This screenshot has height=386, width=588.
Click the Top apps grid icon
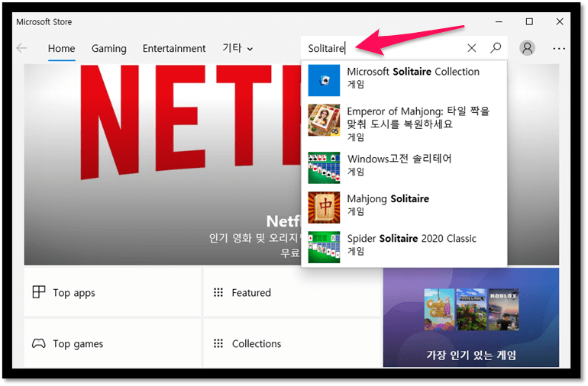39,292
